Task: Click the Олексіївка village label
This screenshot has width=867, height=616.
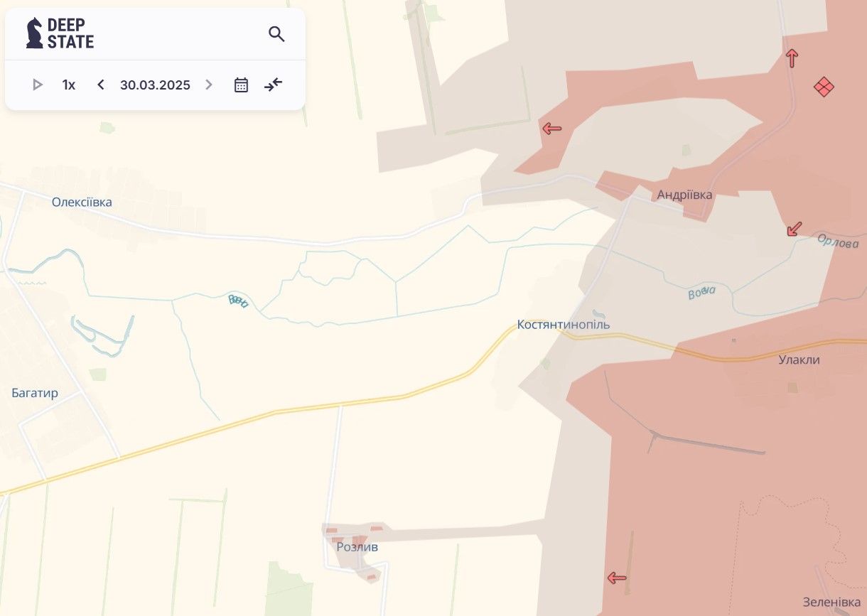Action: coord(82,202)
